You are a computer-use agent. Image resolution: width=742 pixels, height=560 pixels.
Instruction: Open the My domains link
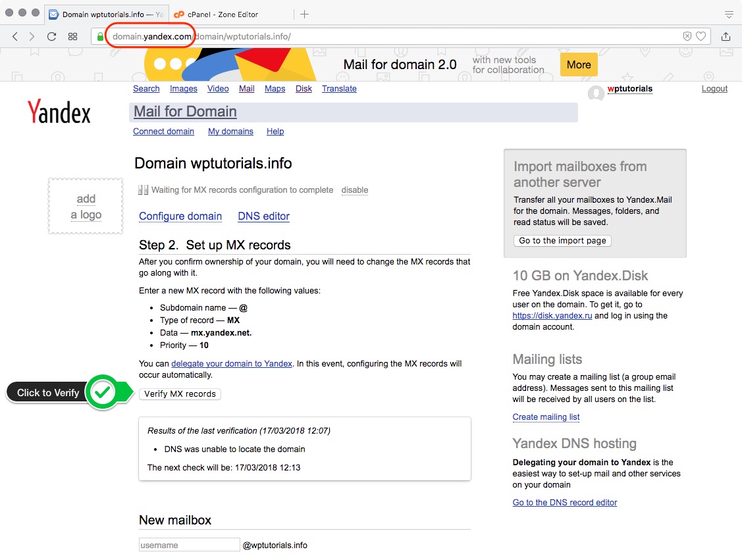point(230,132)
